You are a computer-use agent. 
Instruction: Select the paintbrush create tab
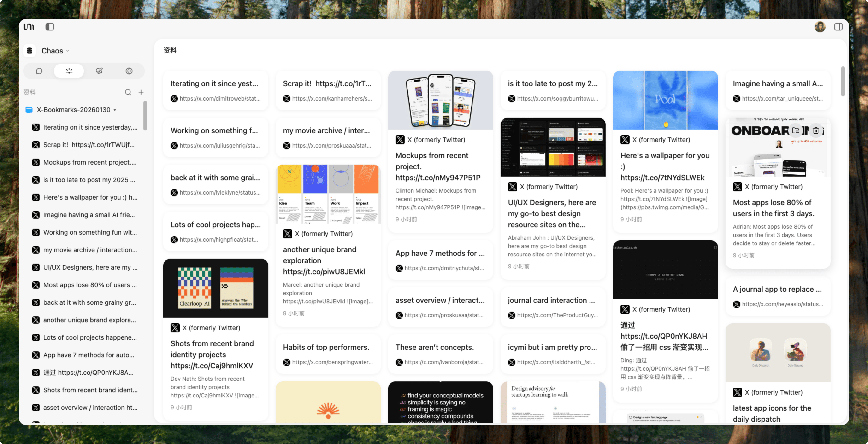click(99, 71)
